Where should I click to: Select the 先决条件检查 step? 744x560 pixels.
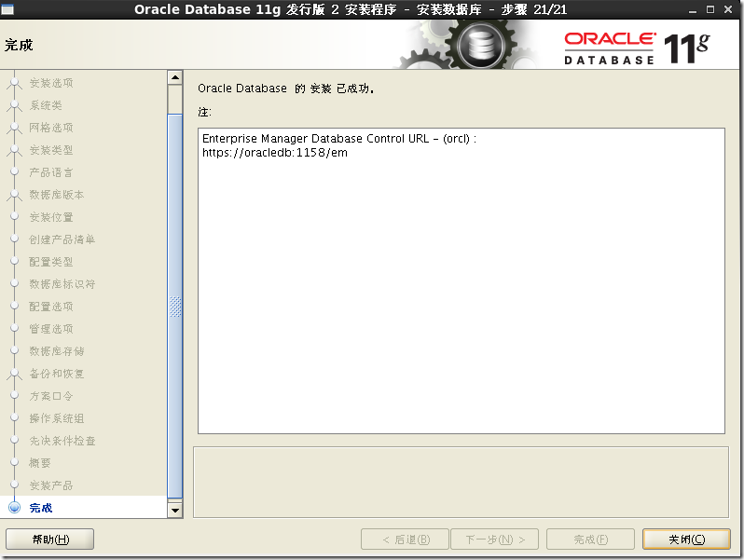pos(62,441)
